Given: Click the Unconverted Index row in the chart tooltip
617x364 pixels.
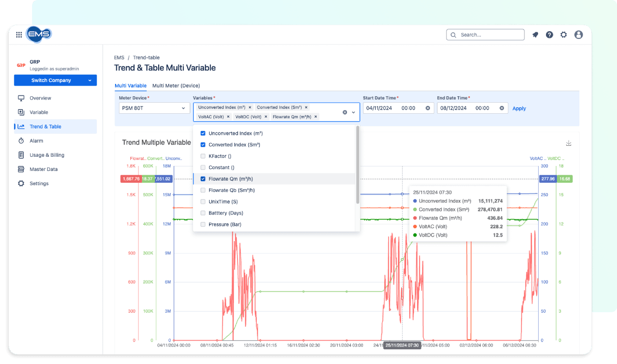Looking at the screenshot, I should [457, 201].
